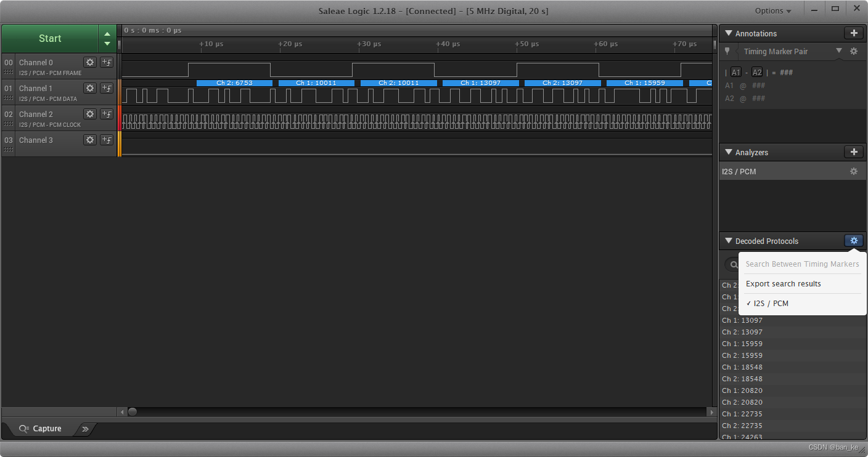
Task: Click Channel 3 name label
Action: [36, 140]
